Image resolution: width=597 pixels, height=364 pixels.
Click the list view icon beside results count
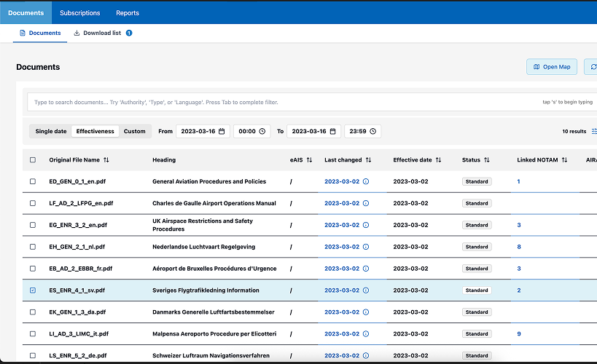[x=593, y=132]
